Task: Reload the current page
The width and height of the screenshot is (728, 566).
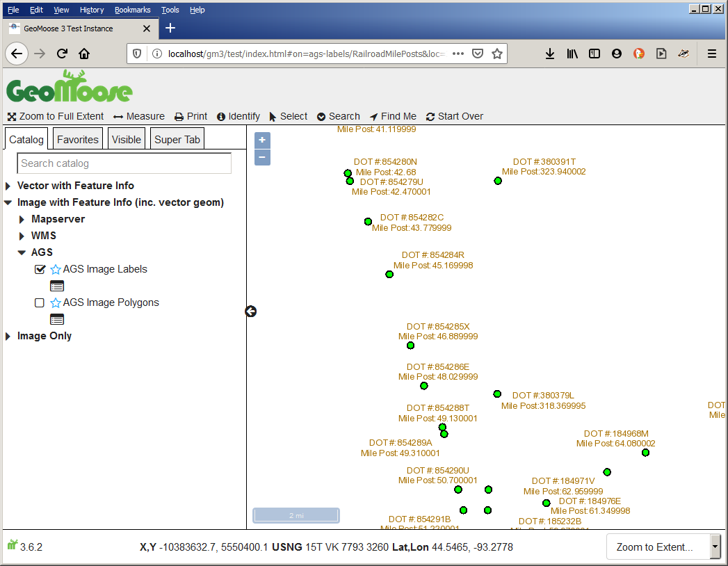Action: [x=62, y=54]
